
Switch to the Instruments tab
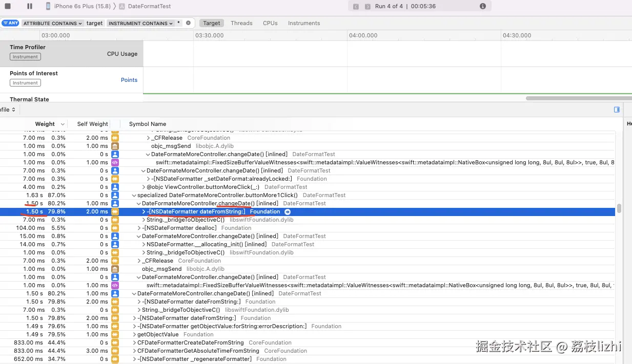(x=304, y=23)
